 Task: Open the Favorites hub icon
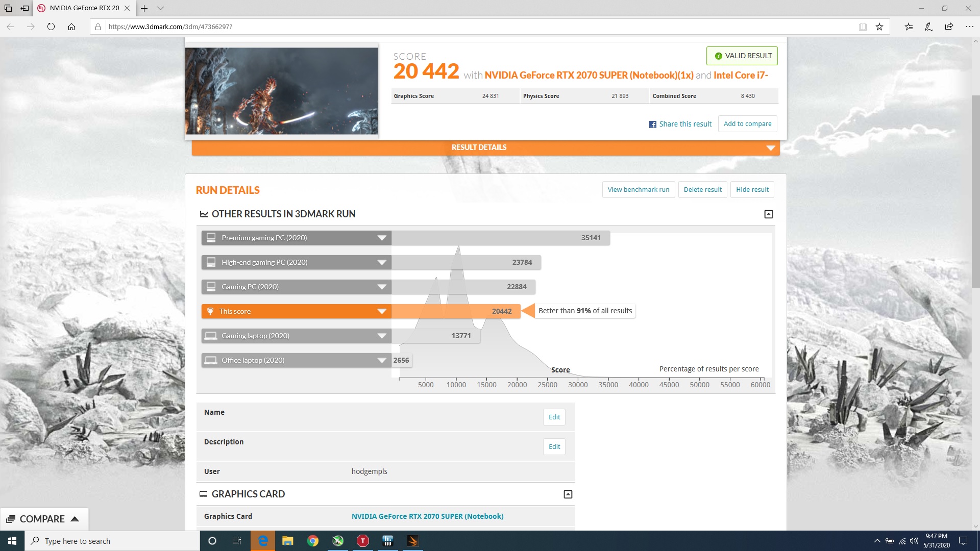click(x=909, y=27)
